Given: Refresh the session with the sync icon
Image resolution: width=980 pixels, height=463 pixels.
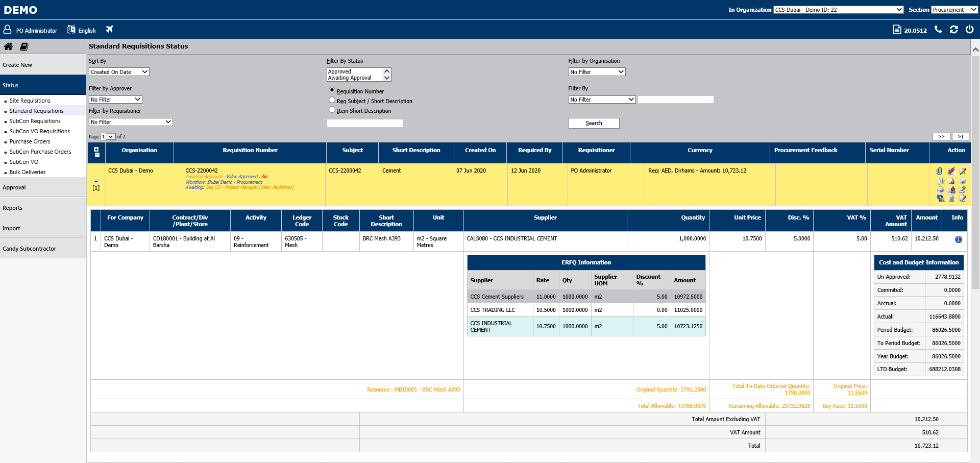Looking at the screenshot, I should (953, 30).
